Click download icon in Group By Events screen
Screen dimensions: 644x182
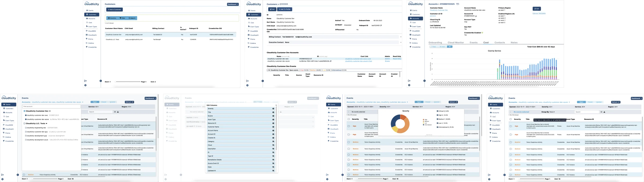tap(604, 112)
